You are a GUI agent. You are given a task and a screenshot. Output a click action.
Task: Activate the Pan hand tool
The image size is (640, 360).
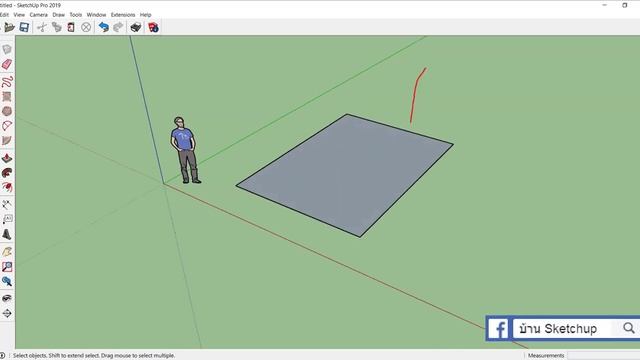tap(7, 252)
